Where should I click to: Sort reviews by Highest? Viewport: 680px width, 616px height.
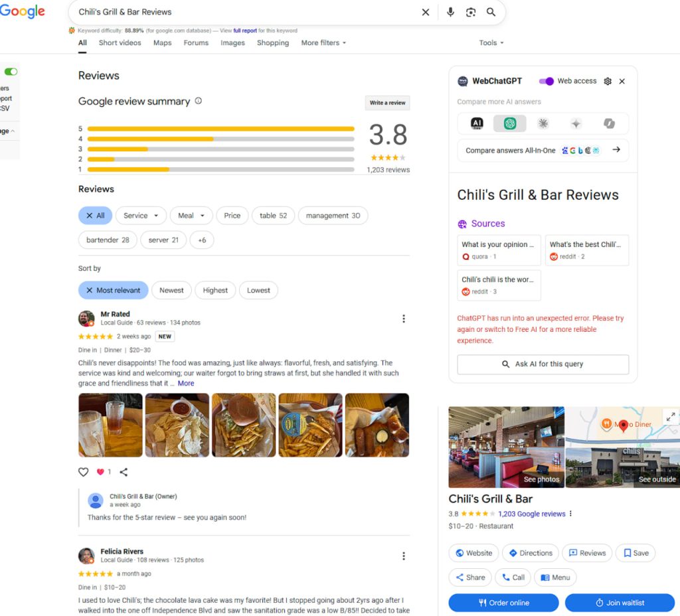[215, 290]
